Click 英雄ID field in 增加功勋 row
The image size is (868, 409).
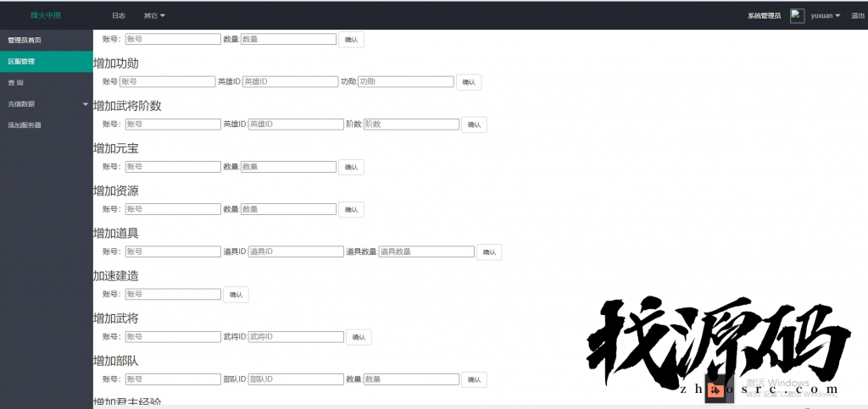click(290, 82)
